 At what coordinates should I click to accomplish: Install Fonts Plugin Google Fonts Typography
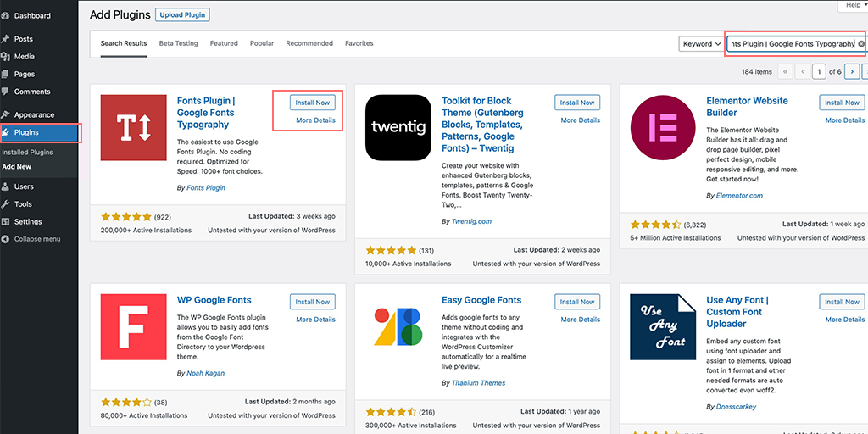(313, 103)
